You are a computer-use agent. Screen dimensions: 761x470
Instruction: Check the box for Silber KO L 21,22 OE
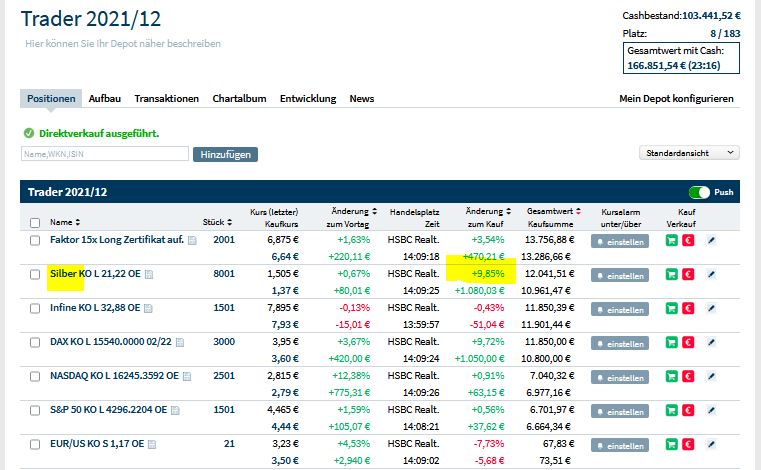[x=36, y=274]
